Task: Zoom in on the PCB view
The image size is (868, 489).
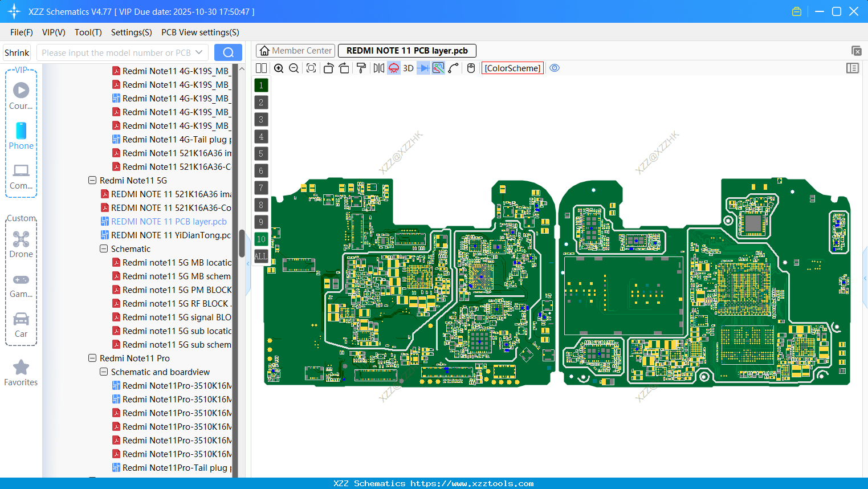Action: click(x=279, y=68)
